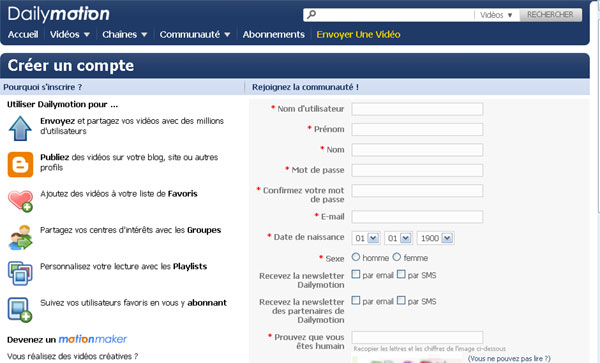Screen dimensions: 600x363
Task: Check partner newsletter par email
Action: coord(356,300)
